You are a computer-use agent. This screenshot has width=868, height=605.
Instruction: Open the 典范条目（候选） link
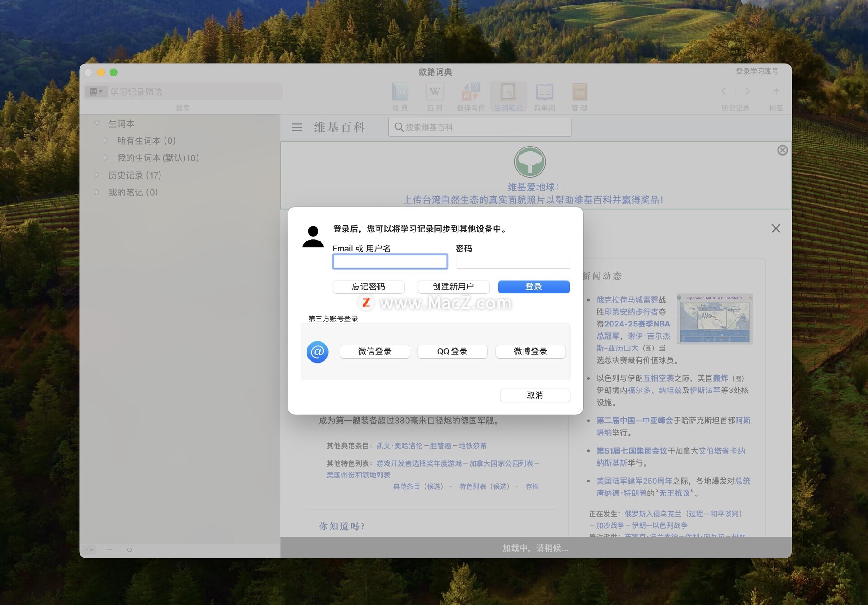pos(419,487)
